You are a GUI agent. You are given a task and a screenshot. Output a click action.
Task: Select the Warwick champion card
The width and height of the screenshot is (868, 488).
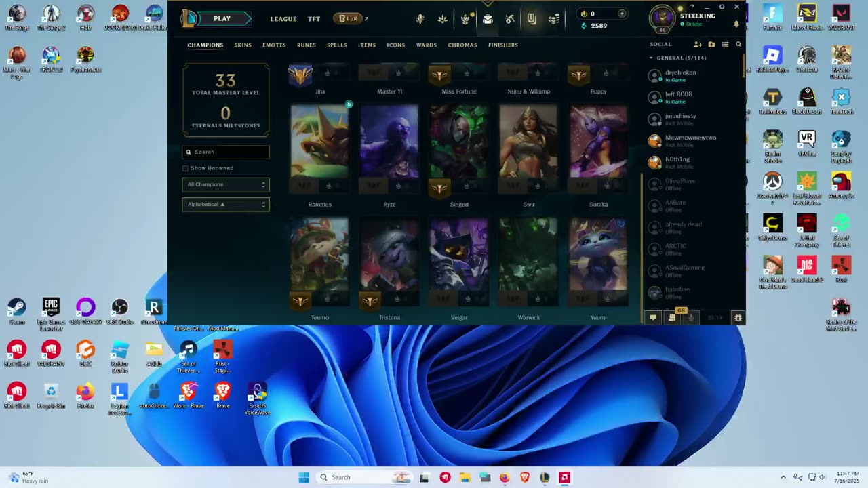click(529, 262)
